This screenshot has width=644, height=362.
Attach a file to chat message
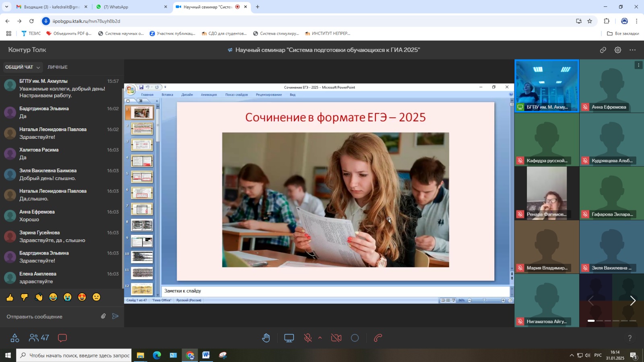coord(103,316)
